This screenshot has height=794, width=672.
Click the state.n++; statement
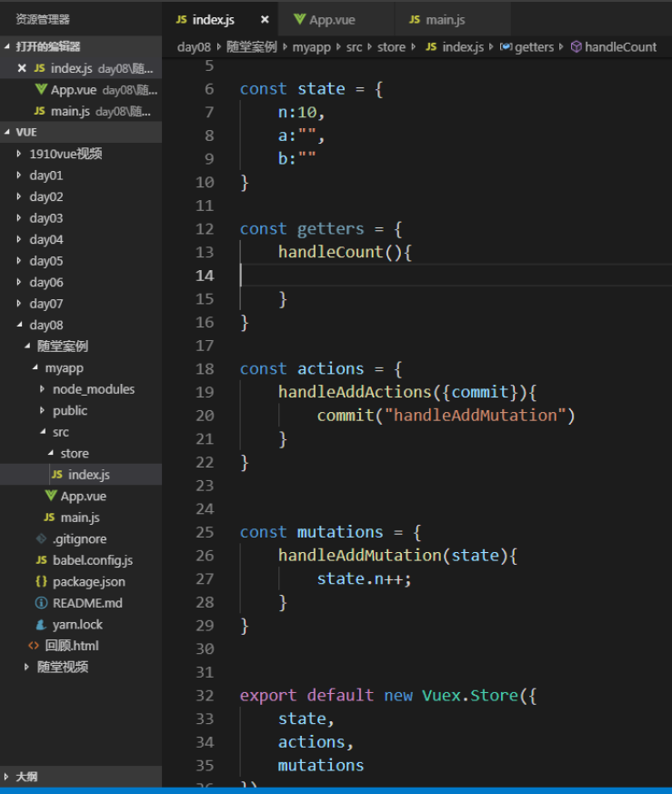[x=364, y=578]
